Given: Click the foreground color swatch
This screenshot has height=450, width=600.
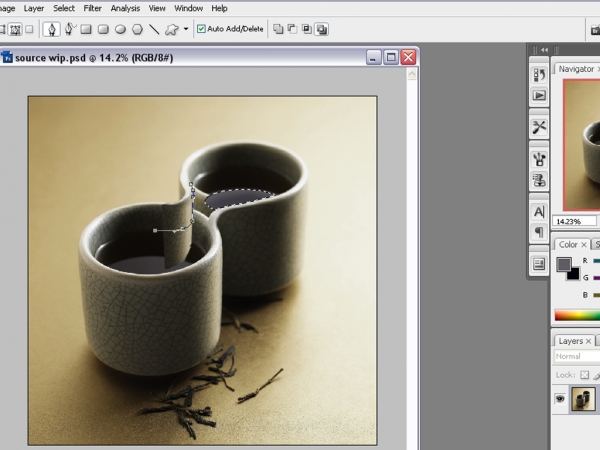Looking at the screenshot, I should pos(564,264).
